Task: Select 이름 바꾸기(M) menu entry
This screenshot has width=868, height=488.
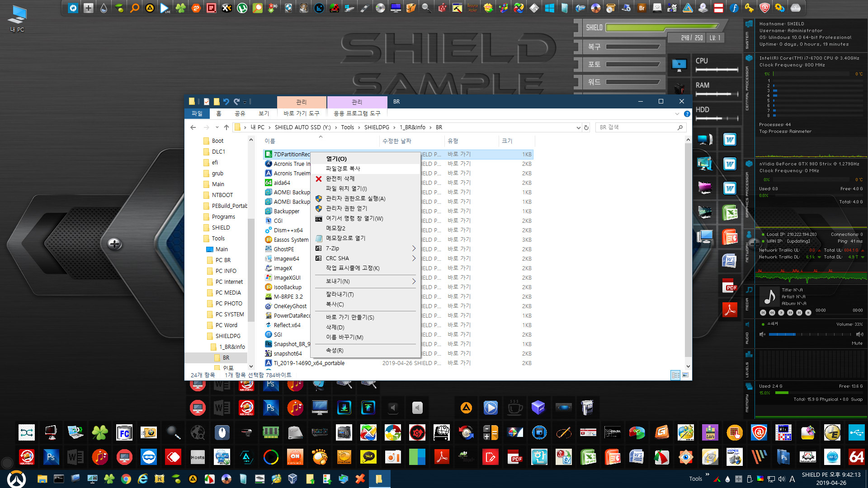Action: (366, 338)
